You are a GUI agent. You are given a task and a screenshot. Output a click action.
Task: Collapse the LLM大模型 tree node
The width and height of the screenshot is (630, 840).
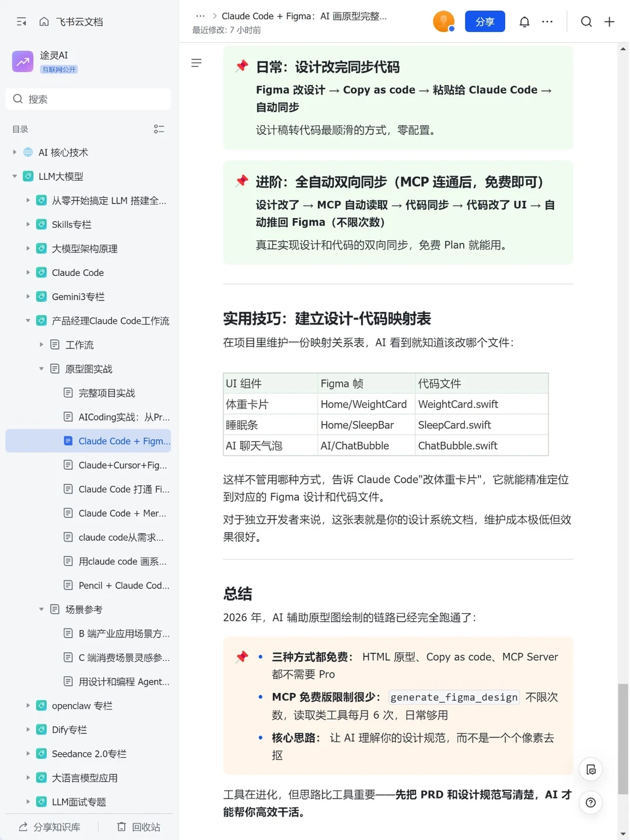tap(15, 176)
